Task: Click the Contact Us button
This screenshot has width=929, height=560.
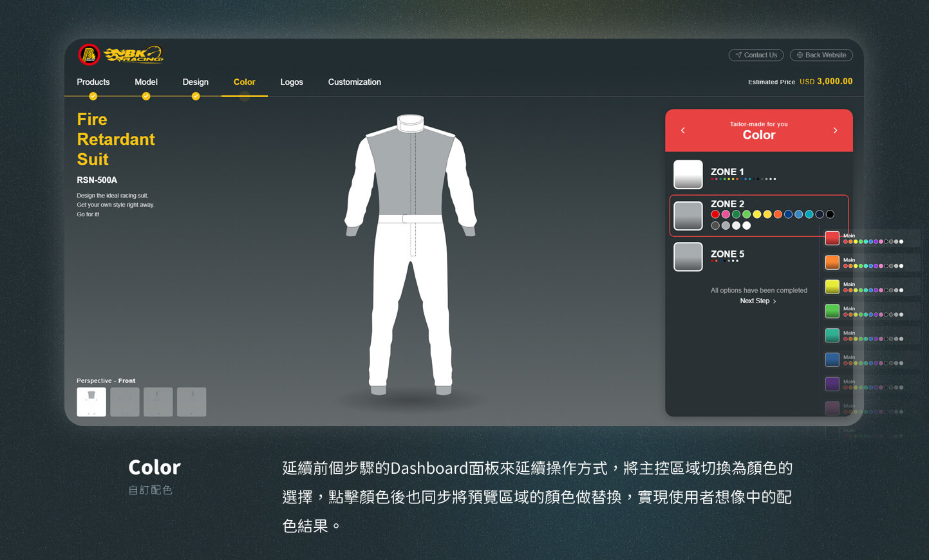Action: (756, 55)
